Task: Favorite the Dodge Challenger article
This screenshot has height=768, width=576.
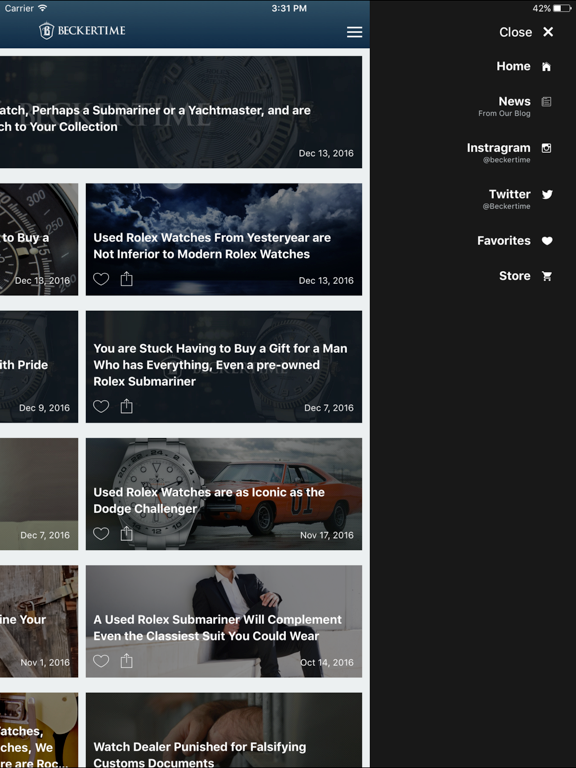Action: click(x=101, y=534)
